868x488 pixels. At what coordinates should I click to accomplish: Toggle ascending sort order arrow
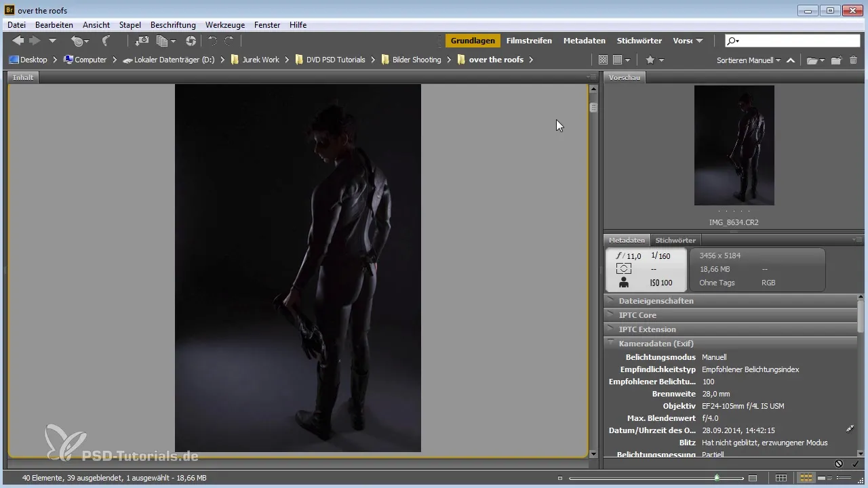point(791,60)
